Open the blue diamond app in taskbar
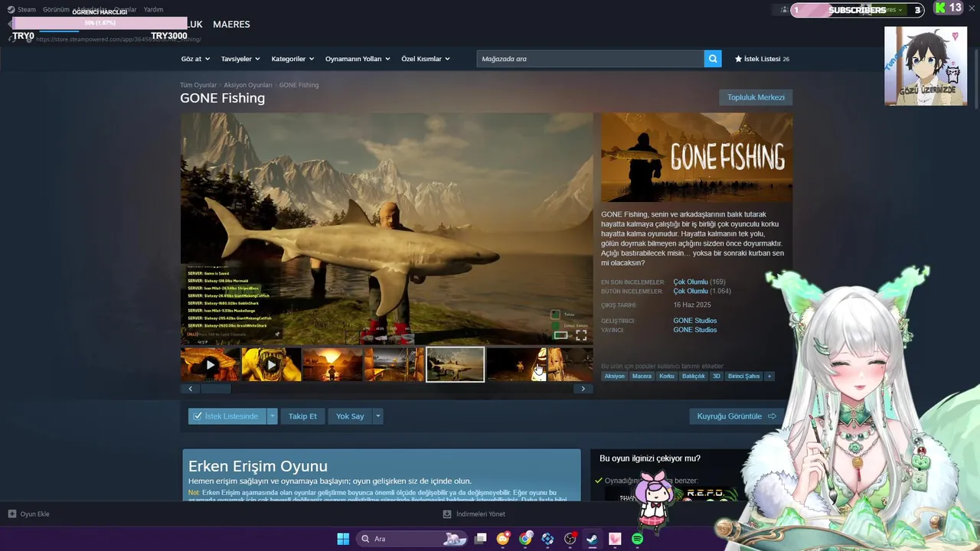Image resolution: width=980 pixels, height=551 pixels. pyautogui.click(x=547, y=539)
